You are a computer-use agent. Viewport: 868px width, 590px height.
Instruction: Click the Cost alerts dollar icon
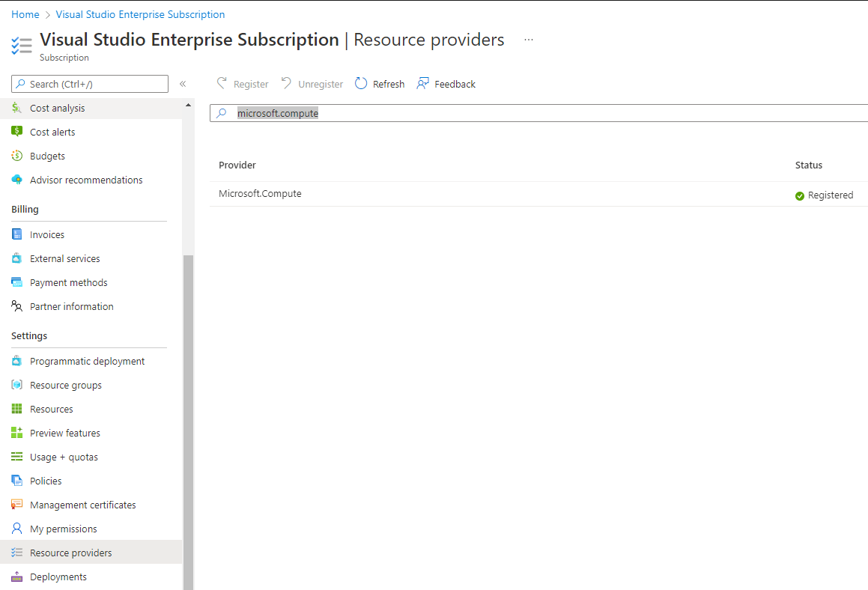[16, 132]
